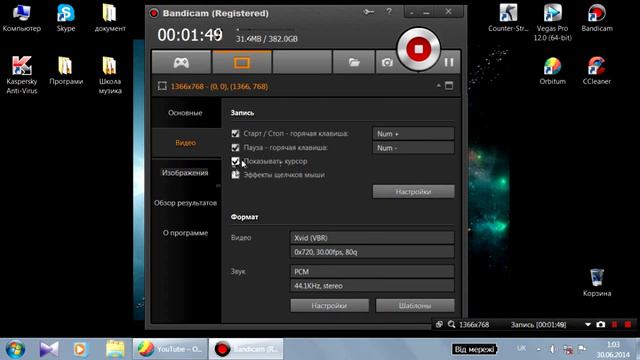The height and width of the screenshot is (360, 640).
Task: Launch Vegas Pro 12.0 shortcut
Action: coord(552,22)
